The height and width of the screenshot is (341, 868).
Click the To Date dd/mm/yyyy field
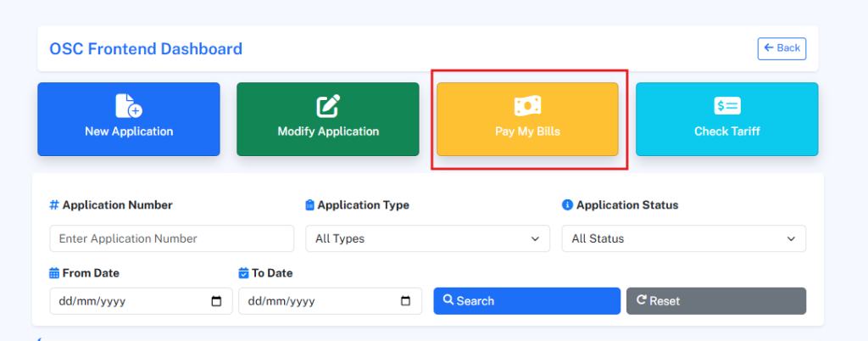pos(318,301)
